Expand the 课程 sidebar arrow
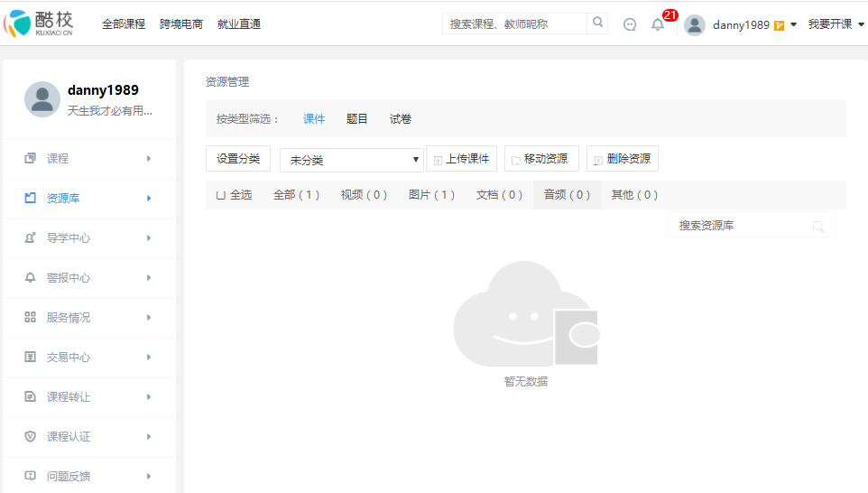Screen dimensions: 868x493 (x=148, y=158)
